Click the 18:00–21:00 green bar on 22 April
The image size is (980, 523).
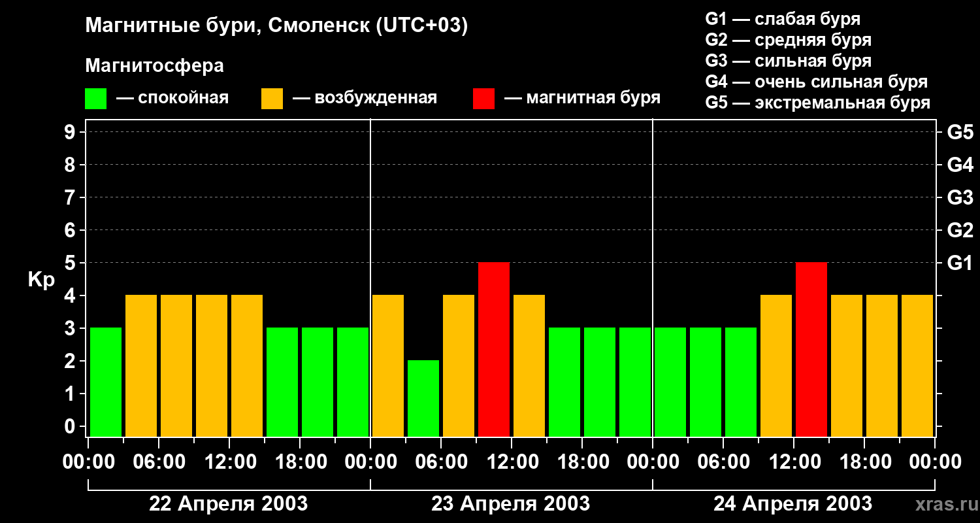coord(318,382)
